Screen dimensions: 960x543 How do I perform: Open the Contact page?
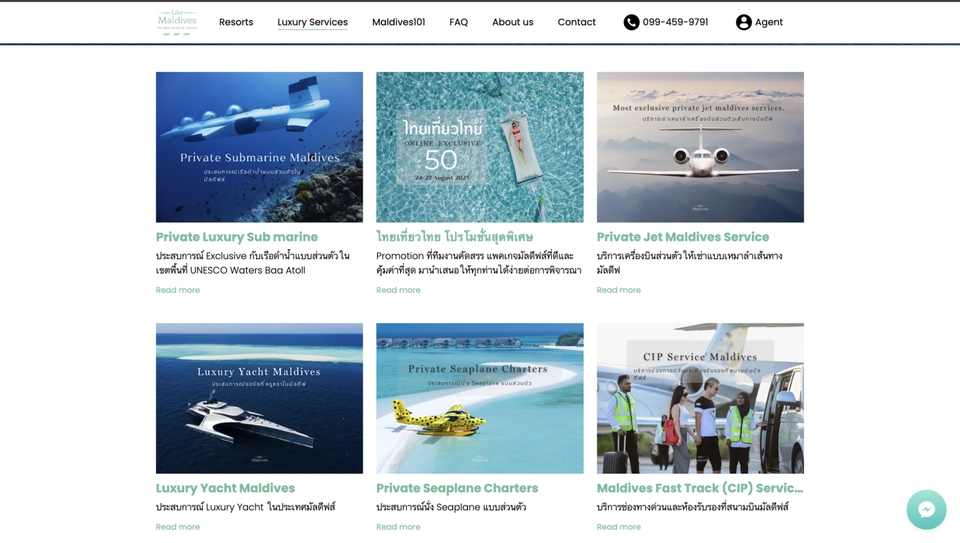576,22
